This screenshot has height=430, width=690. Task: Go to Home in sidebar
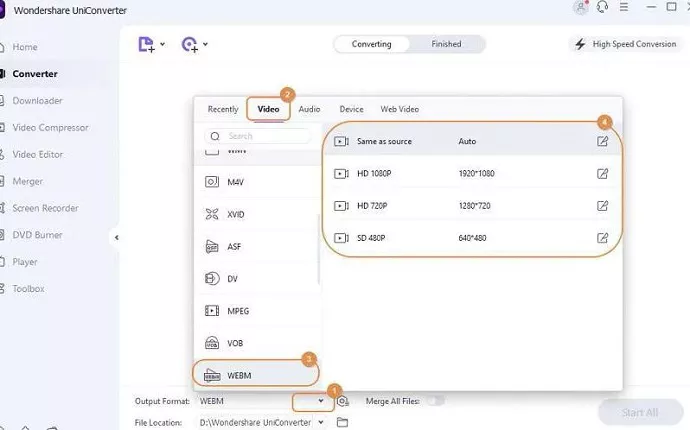pyautogui.click(x=25, y=47)
